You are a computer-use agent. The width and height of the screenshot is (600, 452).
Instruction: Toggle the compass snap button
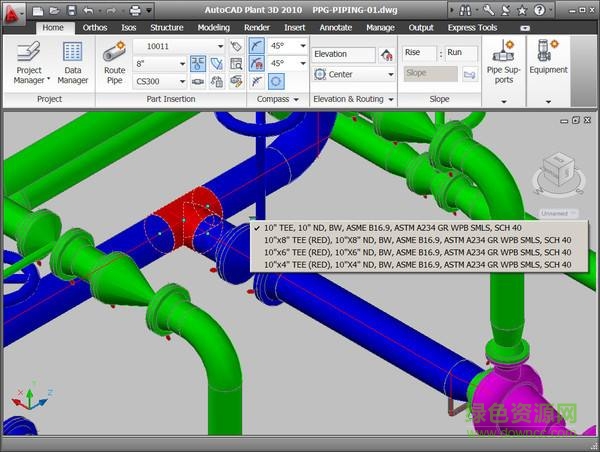coord(276,81)
